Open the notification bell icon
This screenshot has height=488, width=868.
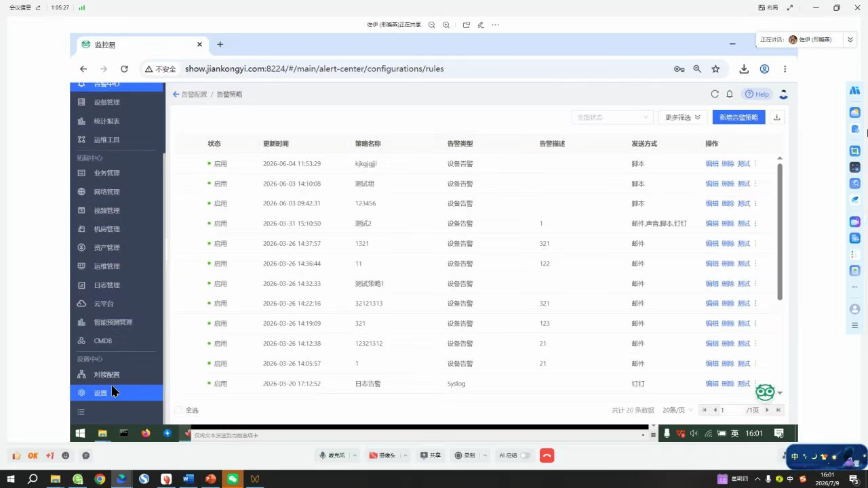click(730, 94)
